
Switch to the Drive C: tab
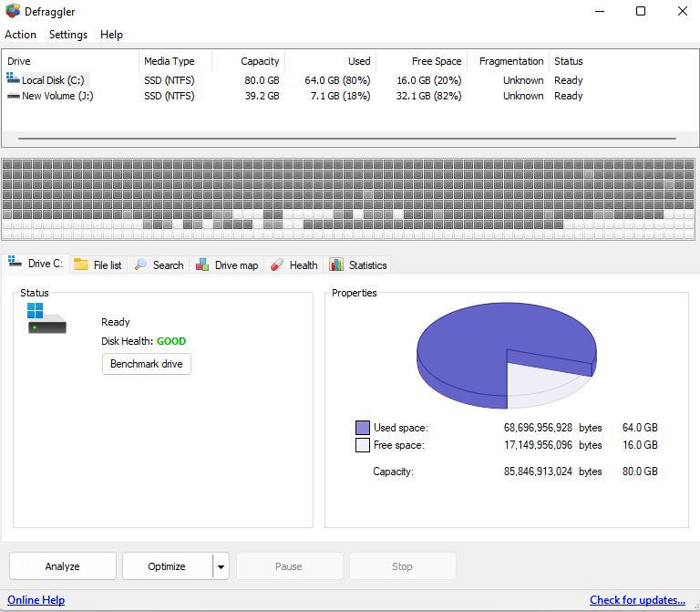point(36,264)
